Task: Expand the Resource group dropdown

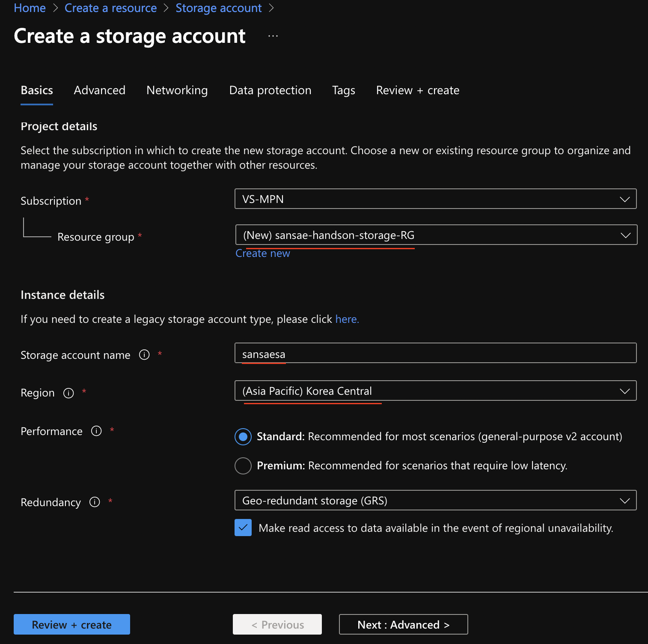Action: (436, 235)
